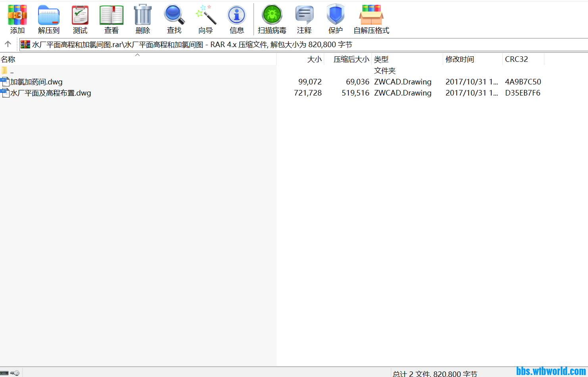Select file 加氯加药间.dwg
Screen dimensions: 588x377
(x=36, y=82)
